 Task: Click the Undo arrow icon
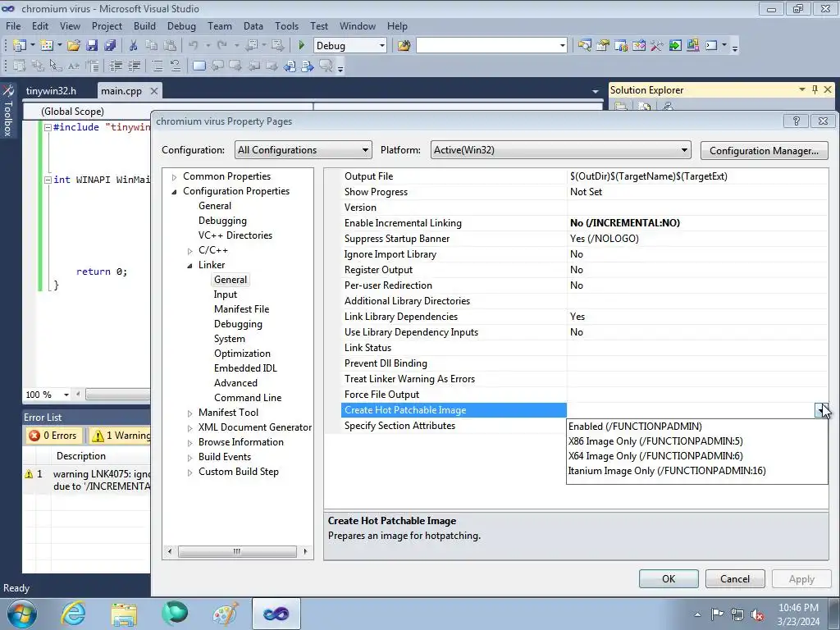tap(194, 46)
